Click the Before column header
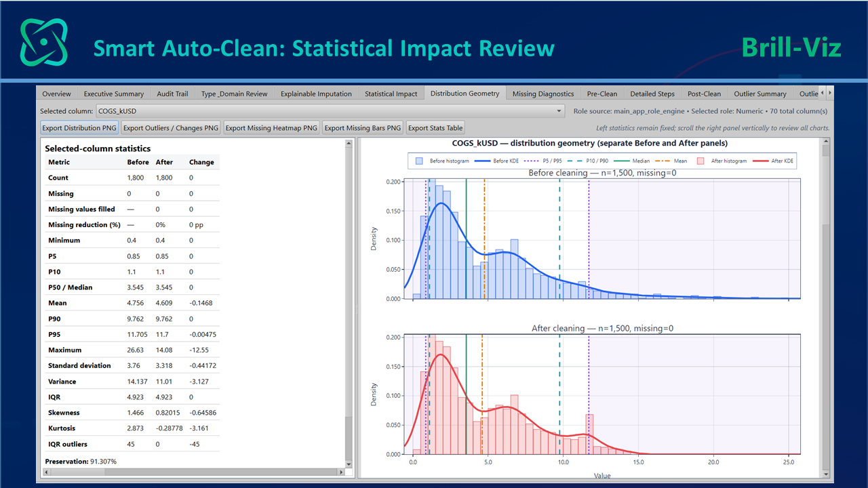The width and height of the screenshot is (868, 488). 138,162
